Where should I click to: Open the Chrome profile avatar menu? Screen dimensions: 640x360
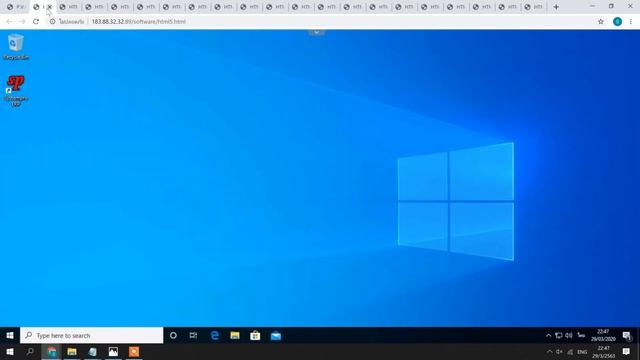[618, 22]
